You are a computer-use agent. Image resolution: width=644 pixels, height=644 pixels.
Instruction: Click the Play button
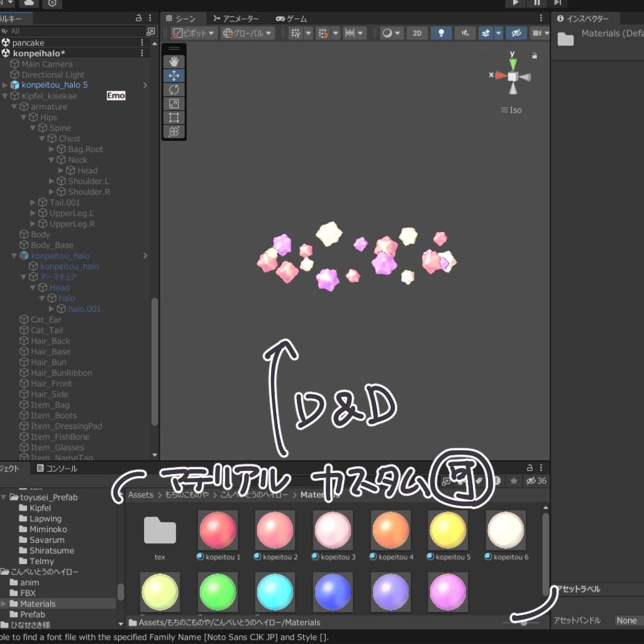pos(515,3)
